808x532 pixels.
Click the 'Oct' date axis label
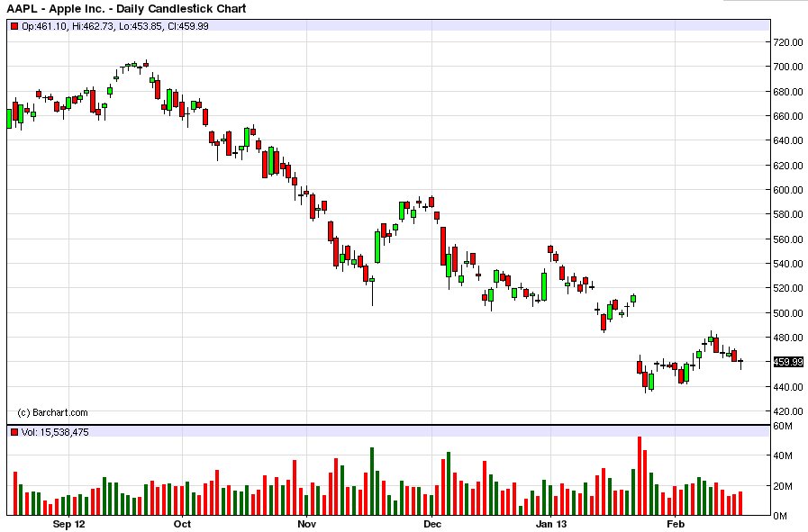click(x=183, y=524)
